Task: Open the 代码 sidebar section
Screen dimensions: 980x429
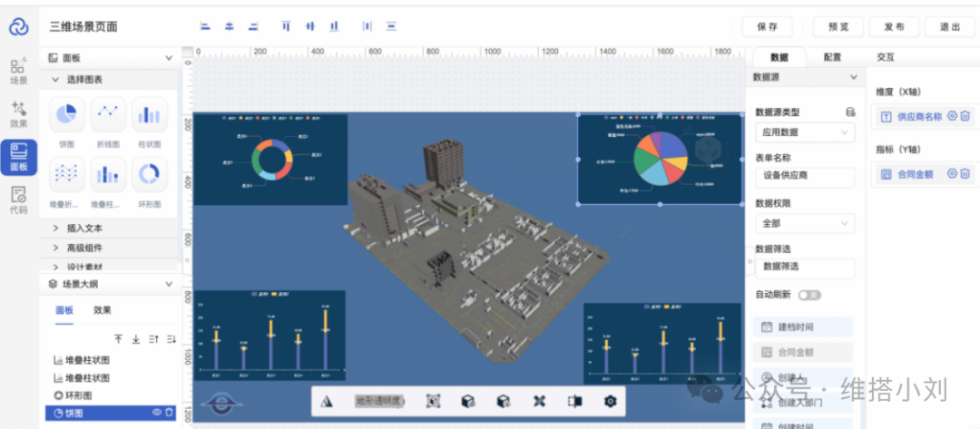Action: (x=19, y=200)
